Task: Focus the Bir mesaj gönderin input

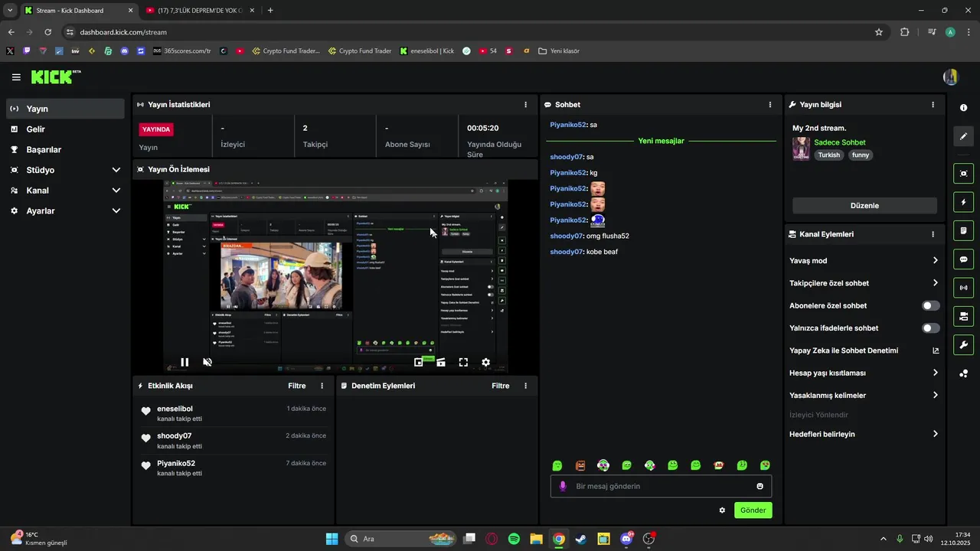Action: [661, 486]
